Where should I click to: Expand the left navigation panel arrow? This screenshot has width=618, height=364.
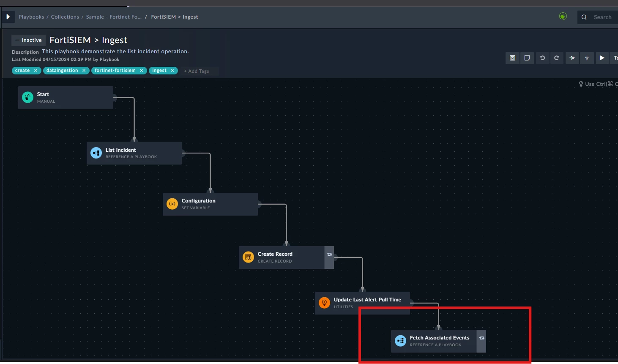point(8,17)
